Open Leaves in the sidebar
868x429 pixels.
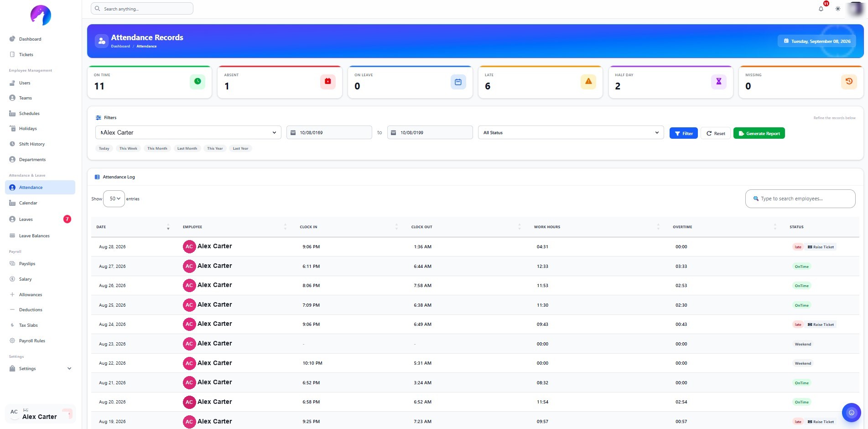40,219
